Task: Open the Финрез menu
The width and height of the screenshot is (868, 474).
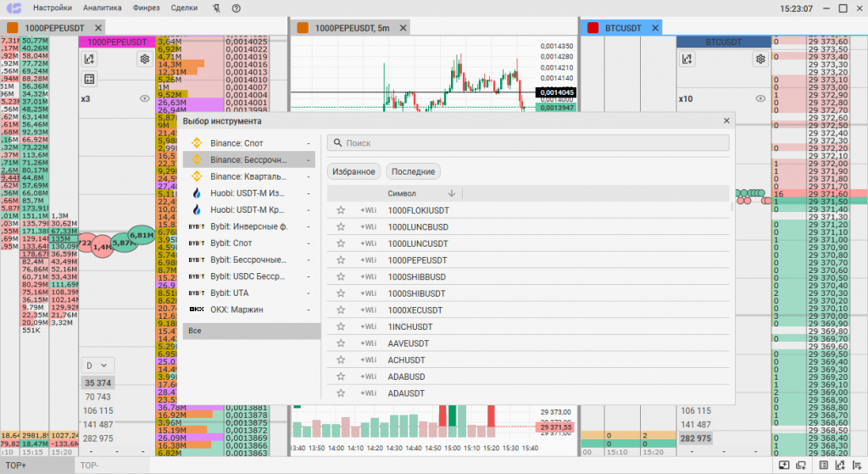Action: (x=146, y=8)
